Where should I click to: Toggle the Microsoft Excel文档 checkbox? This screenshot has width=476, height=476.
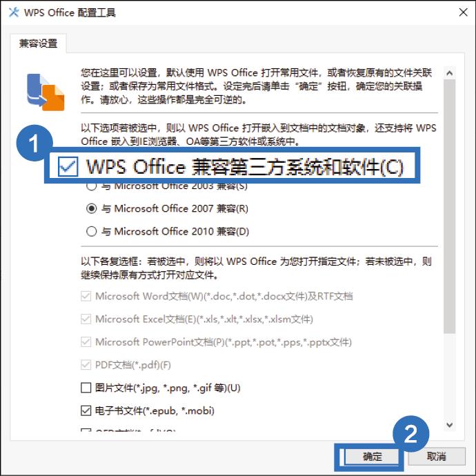pyautogui.click(x=86, y=319)
